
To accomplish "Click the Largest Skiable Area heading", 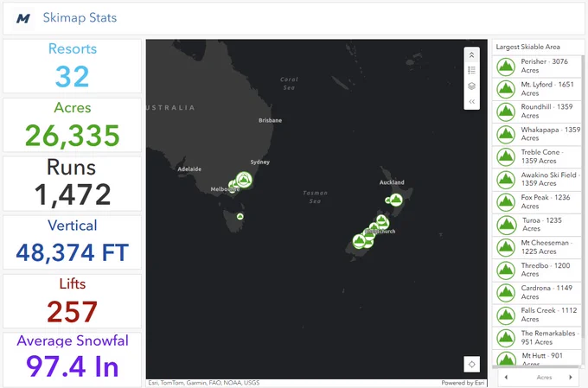I will pos(527,47).
